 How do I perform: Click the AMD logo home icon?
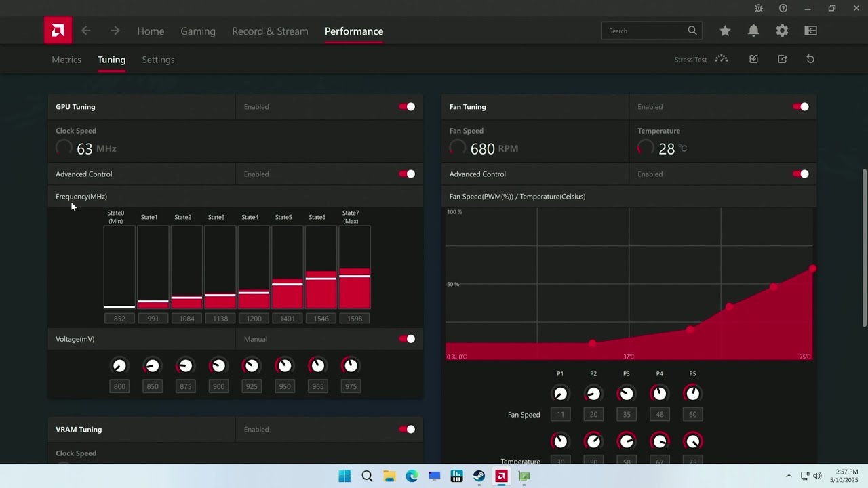(x=58, y=30)
